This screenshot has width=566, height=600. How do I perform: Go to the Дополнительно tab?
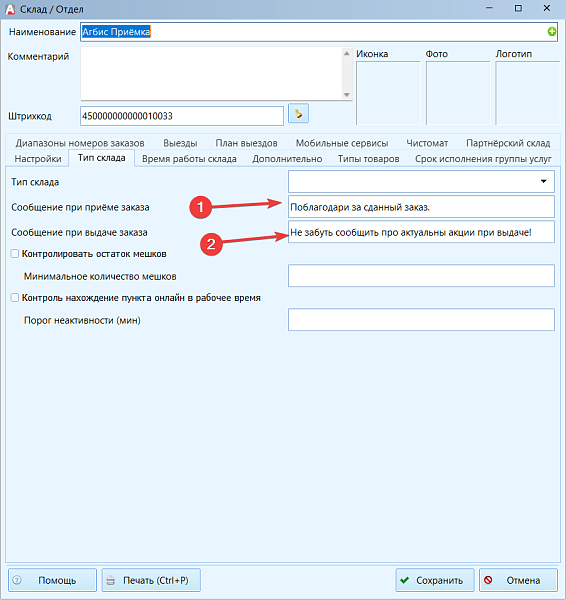click(x=287, y=159)
